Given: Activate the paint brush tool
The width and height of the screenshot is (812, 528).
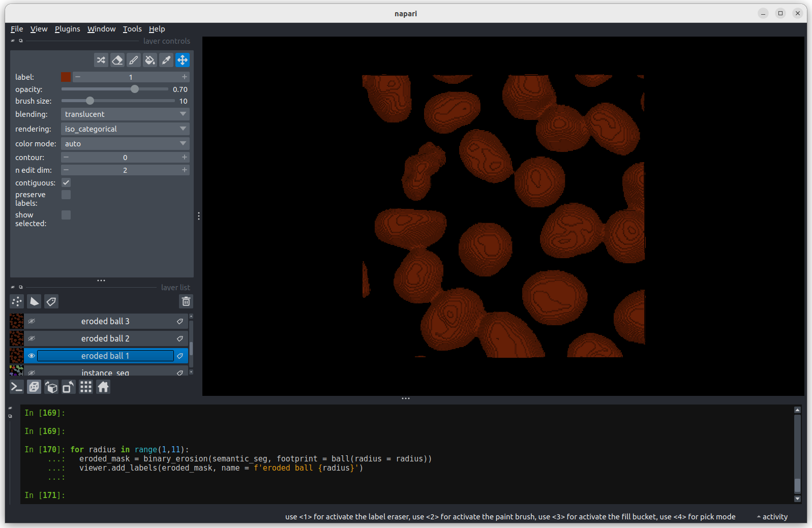Looking at the screenshot, I should 134,60.
